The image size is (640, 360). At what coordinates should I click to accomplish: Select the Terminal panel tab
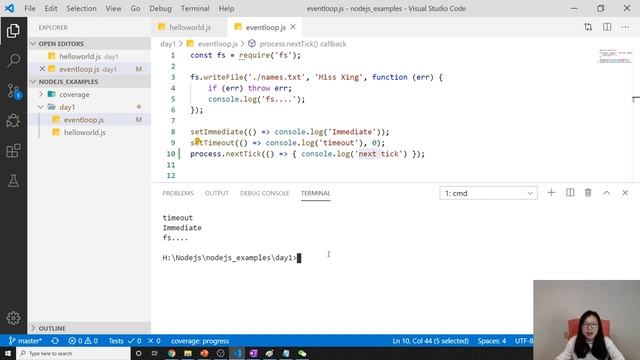tap(316, 193)
